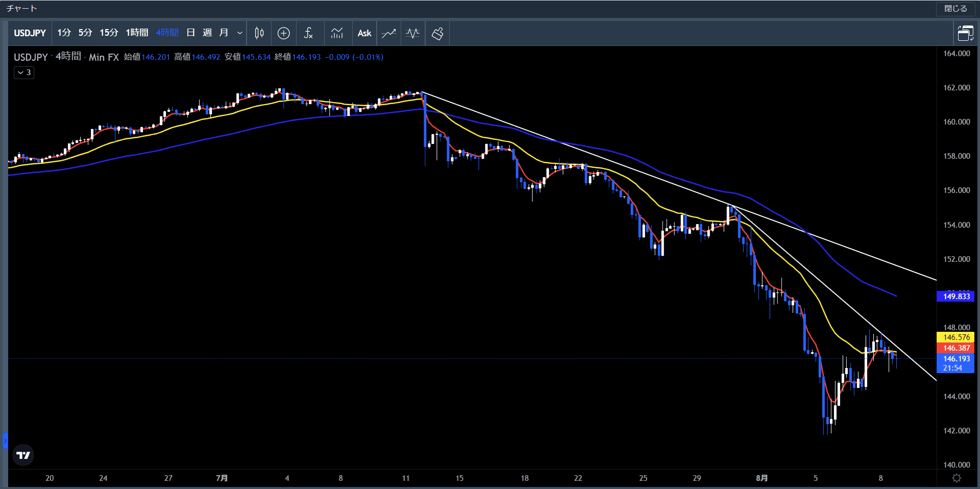The width and height of the screenshot is (980, 489).
Task: Click the current price 146.193 label
Action: tap(956, 363)
